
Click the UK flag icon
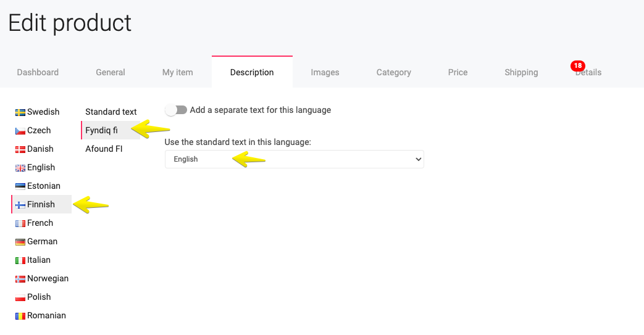20,168
